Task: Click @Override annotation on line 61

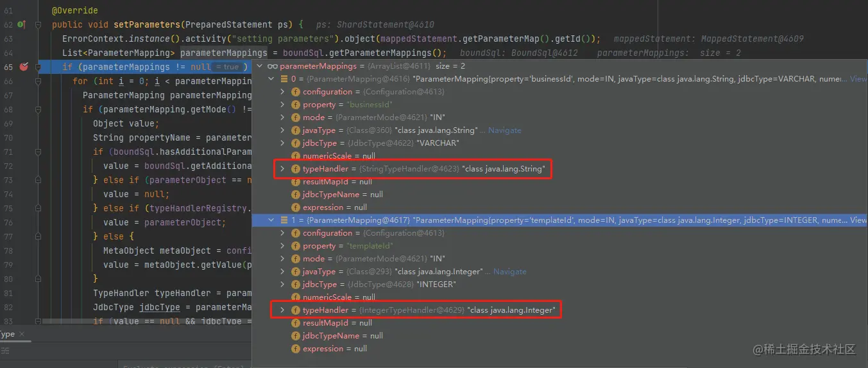Action: [75, 11]
